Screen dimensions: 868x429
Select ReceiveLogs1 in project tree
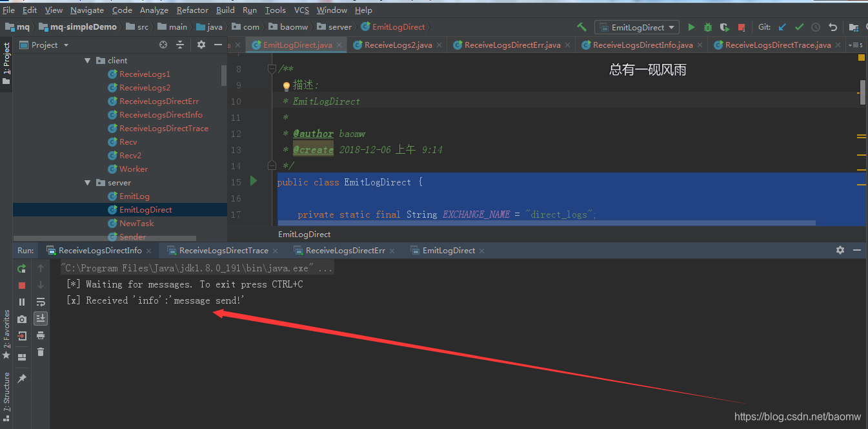[x=145, y=74]
